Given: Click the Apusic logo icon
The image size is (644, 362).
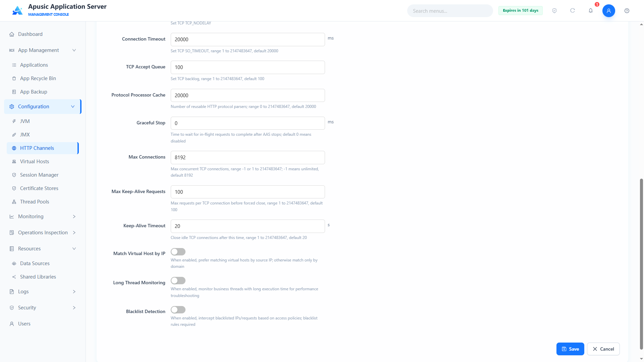Looking at the screenshot, I should [x=17, y=10].
